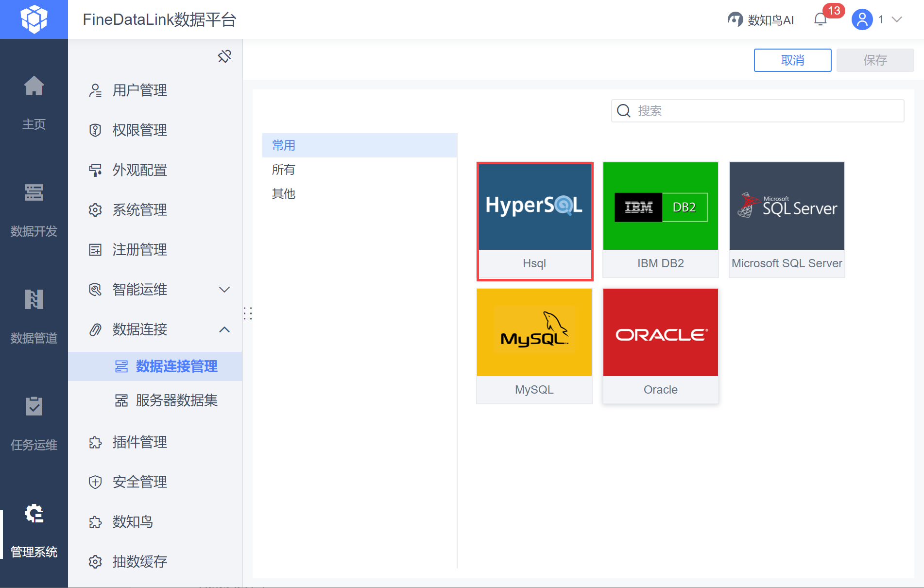Screen dimensions: 924x588
Task: Click the FineDataLink cube logo
Action: point(34,19)
